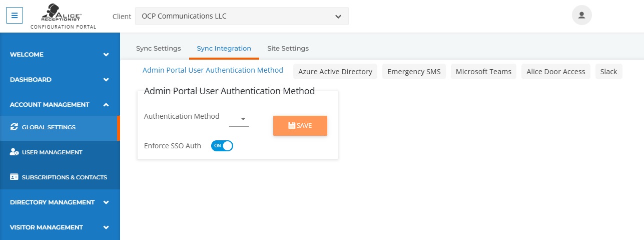Screen dimensions: 644x240
Task: Click the User Management people icon
Action: pos(14,152)
